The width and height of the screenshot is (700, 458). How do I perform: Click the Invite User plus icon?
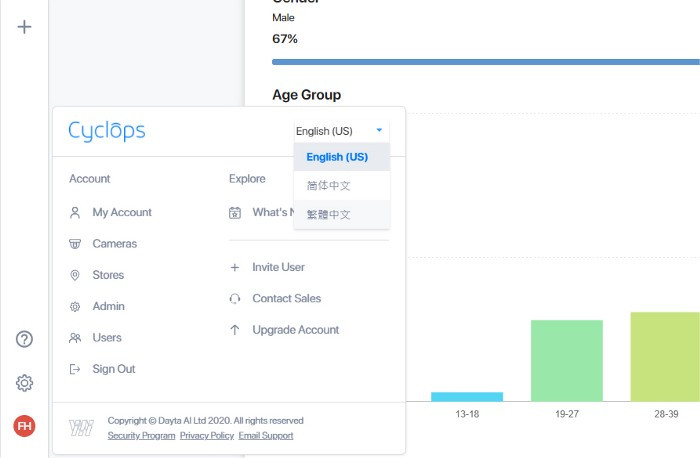(x=235, y=267)
